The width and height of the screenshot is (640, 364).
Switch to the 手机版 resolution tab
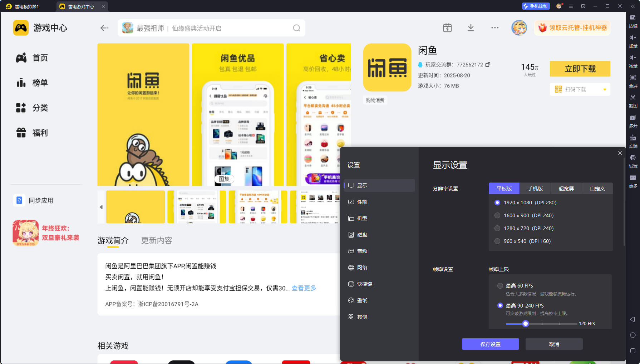(x=535, y=189)
